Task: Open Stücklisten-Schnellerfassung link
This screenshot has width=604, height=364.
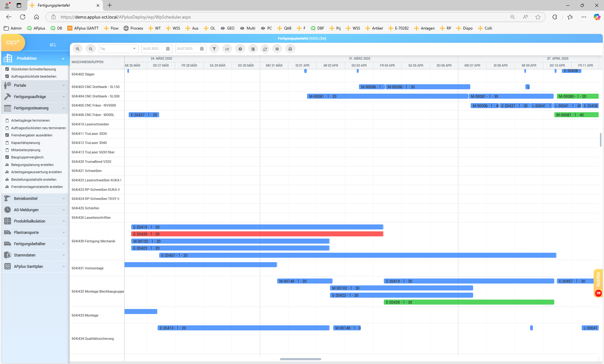Action: point(33,69)
